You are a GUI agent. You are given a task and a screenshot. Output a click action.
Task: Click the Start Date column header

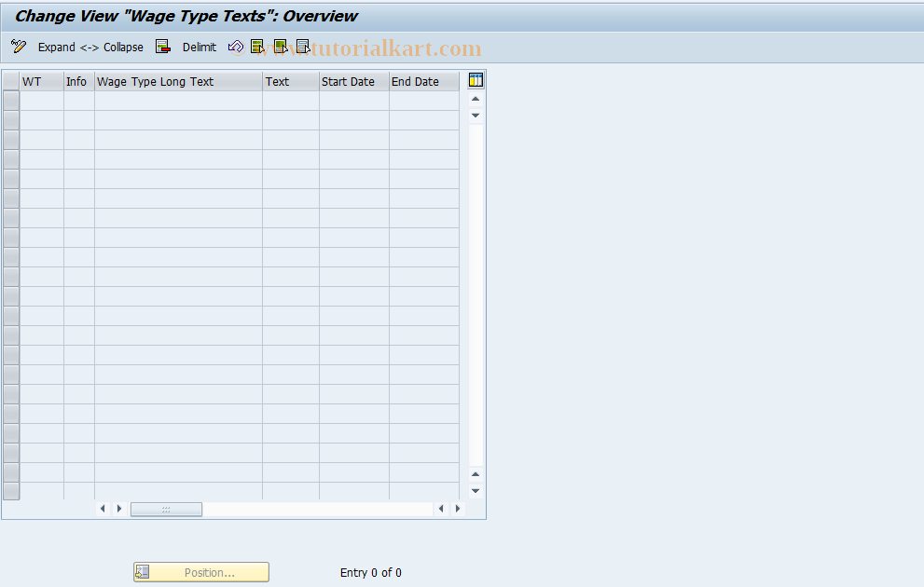(x=354, y=81)
